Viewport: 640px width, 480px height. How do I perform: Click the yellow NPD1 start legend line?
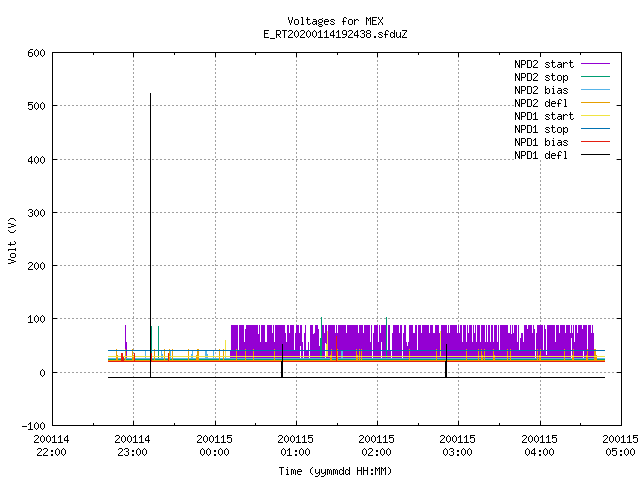click(x=596, y=116)
